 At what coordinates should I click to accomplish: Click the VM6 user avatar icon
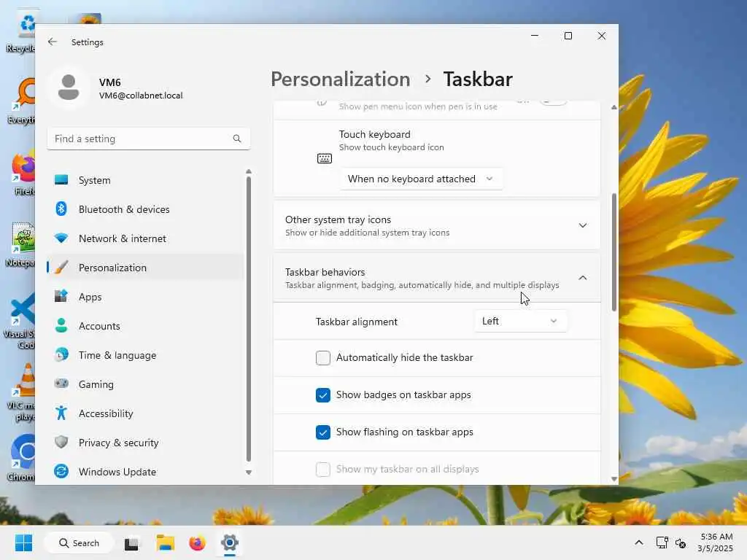[x=69, y=87]
